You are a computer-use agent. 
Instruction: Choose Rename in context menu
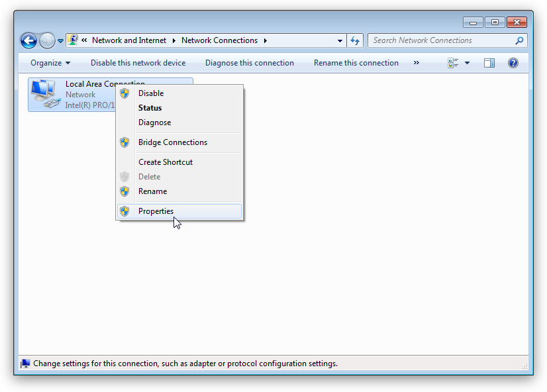[x=179, y=191]
